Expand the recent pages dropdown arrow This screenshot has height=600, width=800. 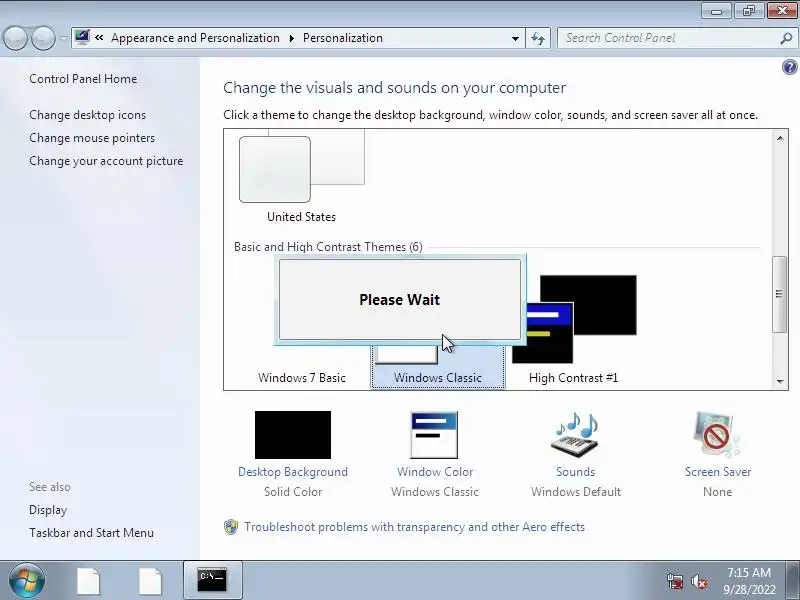[x=63, y=38]
